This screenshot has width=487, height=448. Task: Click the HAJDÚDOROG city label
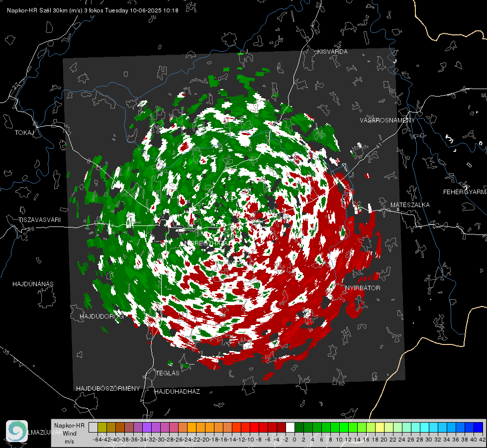coord(101,316)
